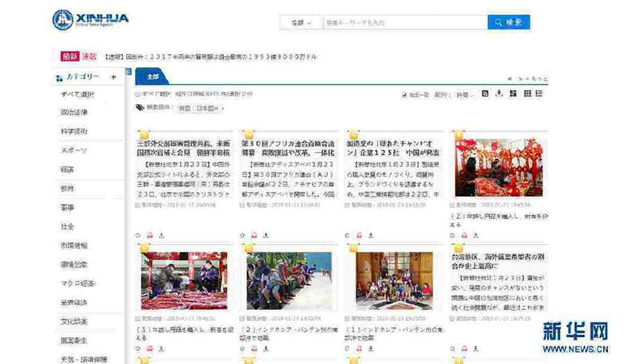624x364 pixels.
Task: Open the 全部 scope dropdown beside the search box
Action: [300, 23]
